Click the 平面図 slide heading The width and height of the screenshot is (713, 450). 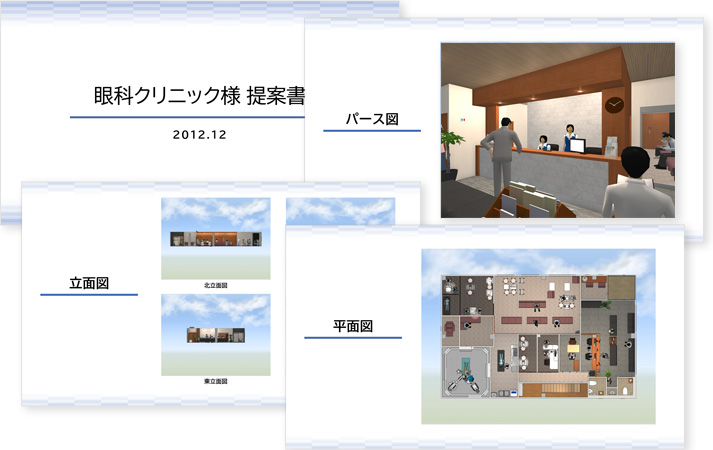[x=353, y=326]
